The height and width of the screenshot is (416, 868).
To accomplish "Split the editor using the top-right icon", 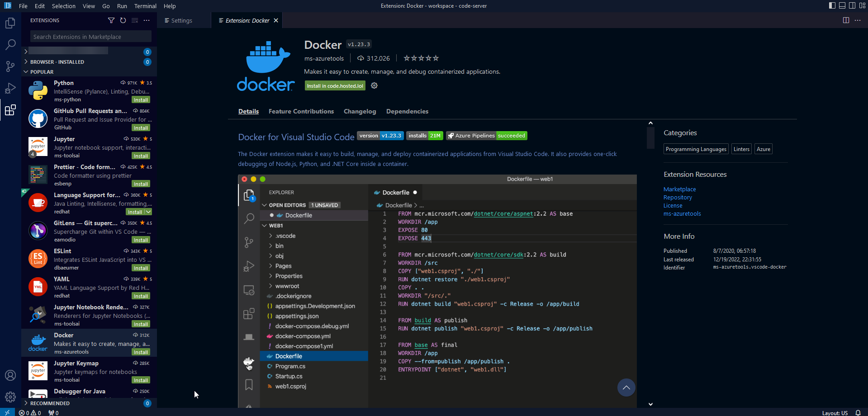I will (845, 20).
